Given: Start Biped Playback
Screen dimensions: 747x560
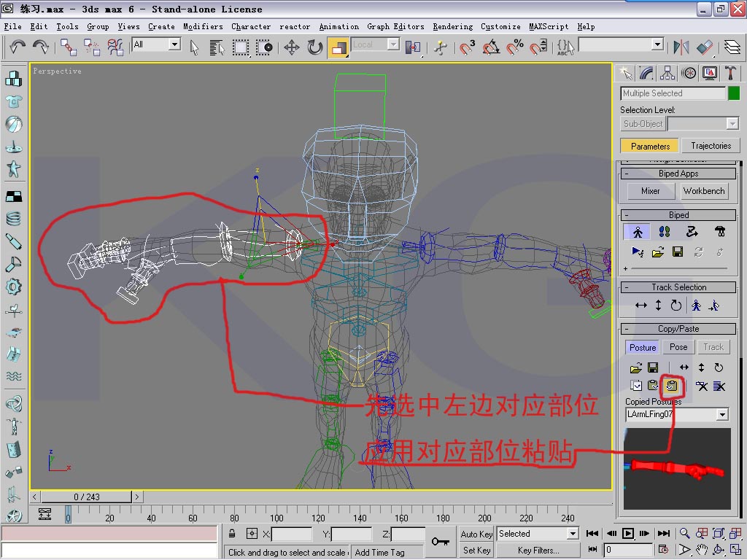Looking at the screenshot, I should (x=638, y=252).
